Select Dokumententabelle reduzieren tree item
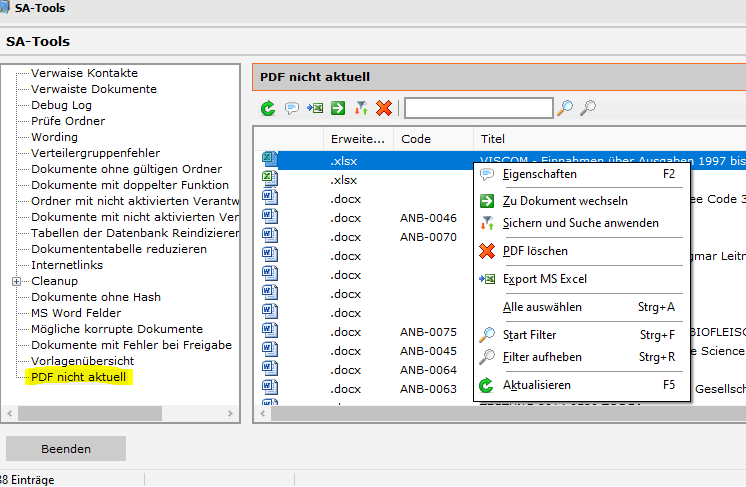The width and height of the screenshot is (746, 487). point(119,249)
